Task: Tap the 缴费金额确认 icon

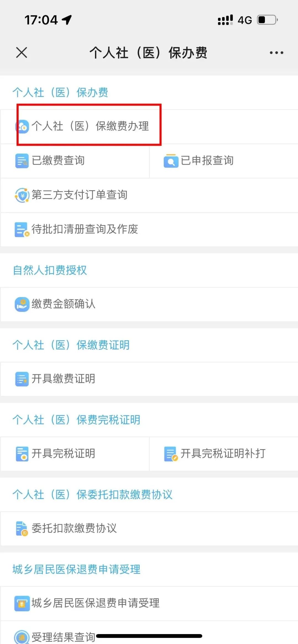Action: point(22,304)
